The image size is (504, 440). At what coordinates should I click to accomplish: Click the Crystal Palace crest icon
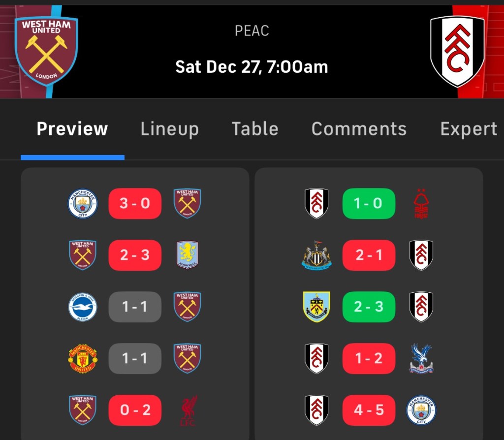(421, 358)
